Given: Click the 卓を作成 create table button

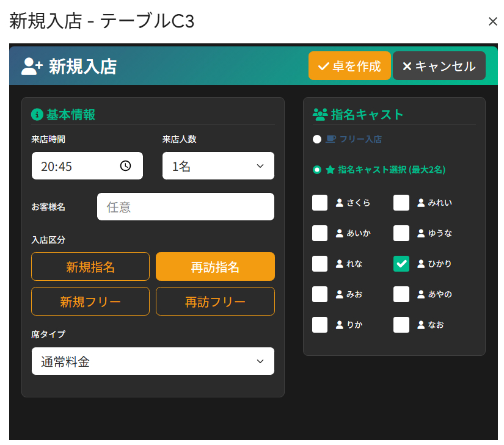Looking at the screenshot, I should [349, 66].
